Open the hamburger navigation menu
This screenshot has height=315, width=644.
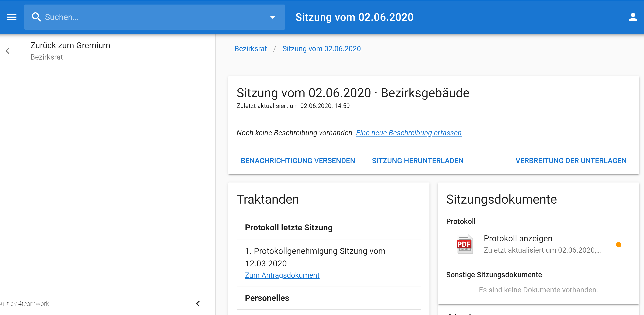(11, 17)
